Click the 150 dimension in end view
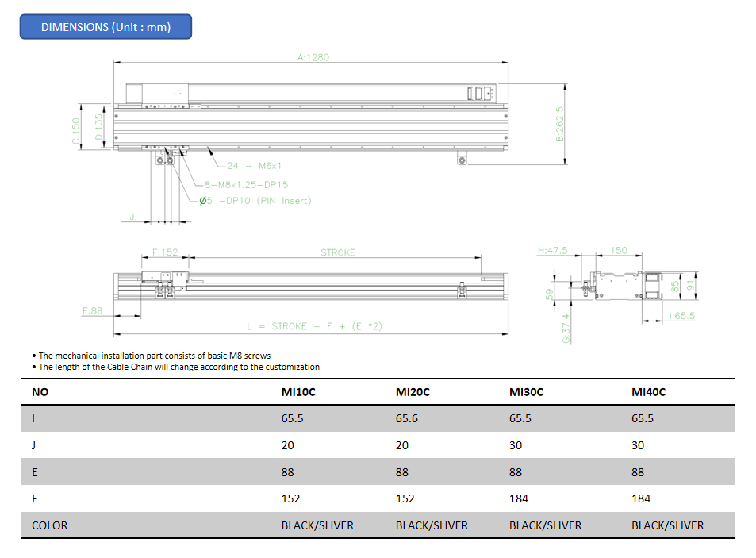Screen dimensions: 756x558 pos(619,251)
